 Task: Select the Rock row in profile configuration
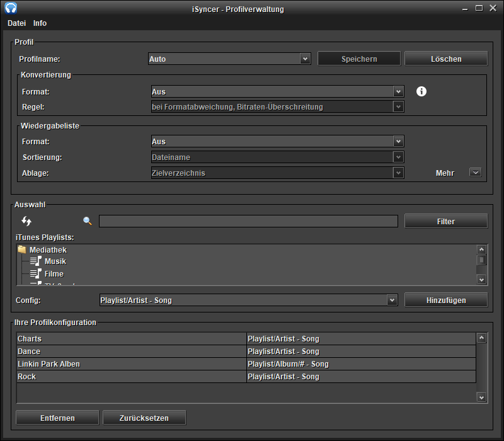click(x=246, y=376)
